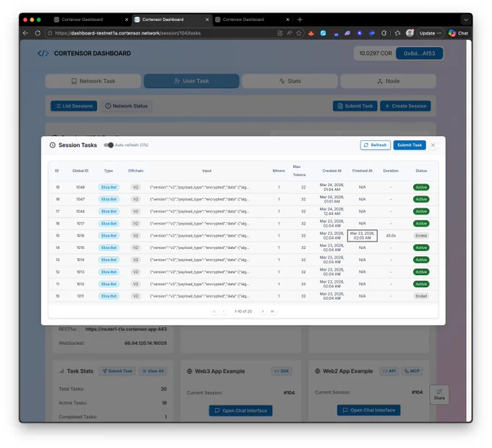
Task: Open the browser Update menu
Action: 430,33
